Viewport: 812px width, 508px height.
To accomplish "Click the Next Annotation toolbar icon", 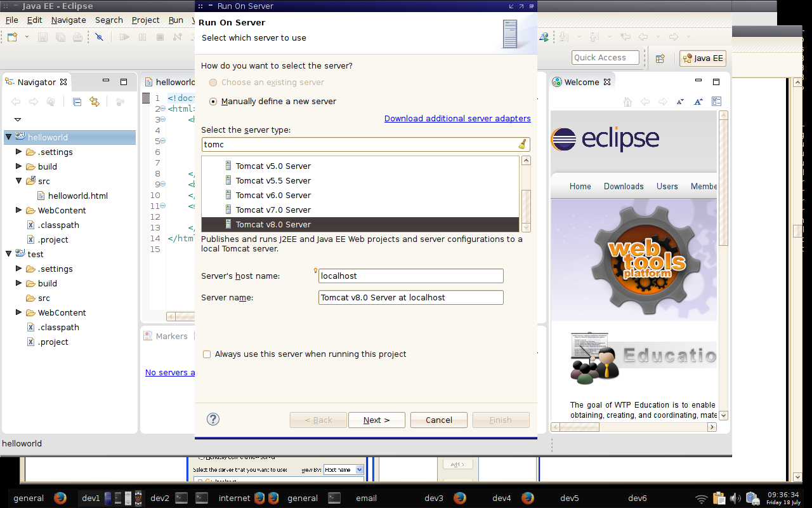I will coord(565,37).
